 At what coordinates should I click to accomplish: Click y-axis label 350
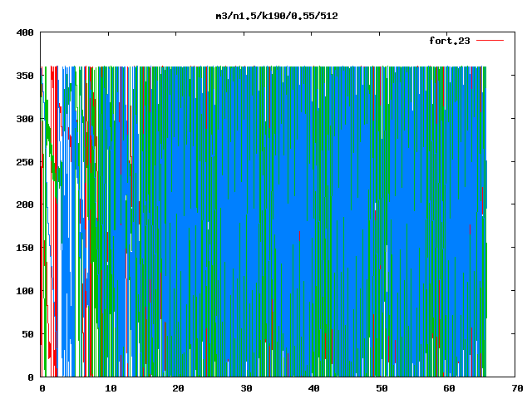click(x=25, y=76)
